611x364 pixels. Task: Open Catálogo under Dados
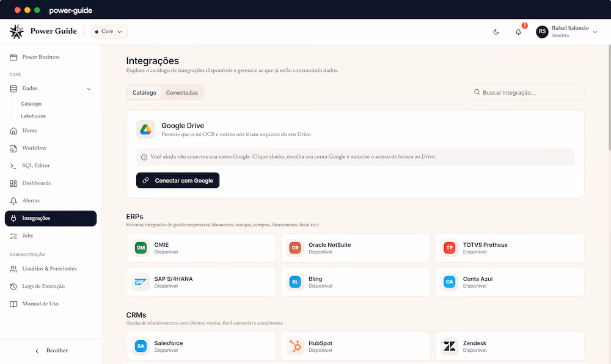pos(31,104)
